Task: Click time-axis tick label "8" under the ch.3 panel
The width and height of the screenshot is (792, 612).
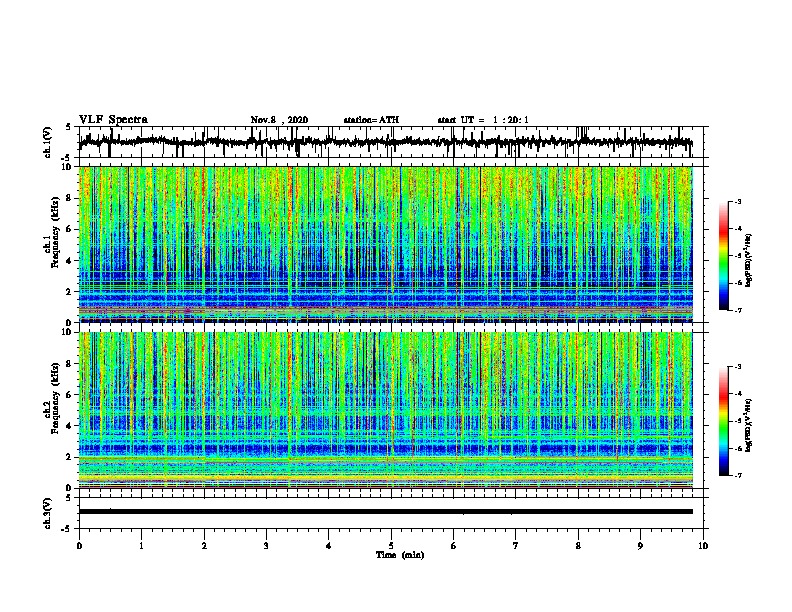Action: pyautogui.click(x=578, y=545)
